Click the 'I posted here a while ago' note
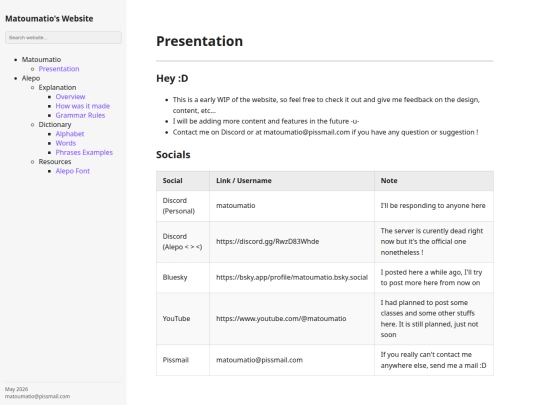Viewport: 540px width, 405px height. [x=434, y=278]
